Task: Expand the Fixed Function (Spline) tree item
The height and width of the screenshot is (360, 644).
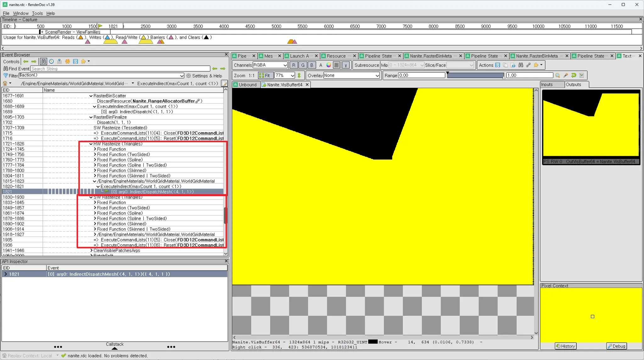Action: (95, 160)
